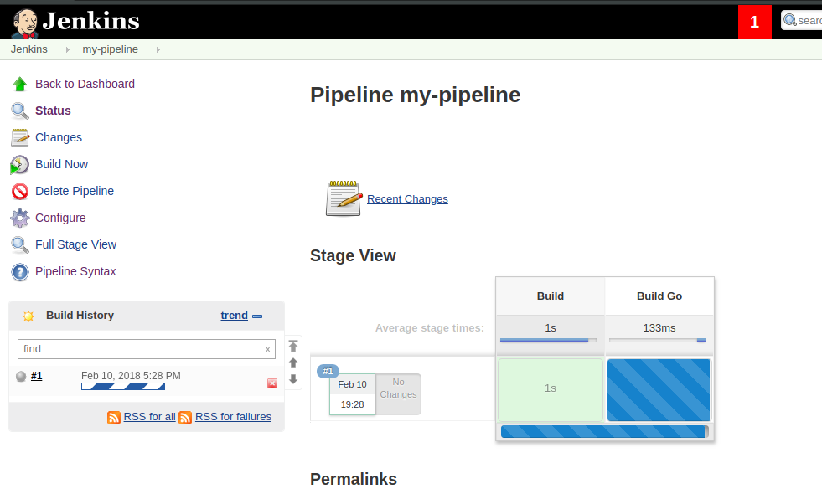Click the running Build Go stage cell
This screenshot has width=822, height=504.
[x=659, y=390]
